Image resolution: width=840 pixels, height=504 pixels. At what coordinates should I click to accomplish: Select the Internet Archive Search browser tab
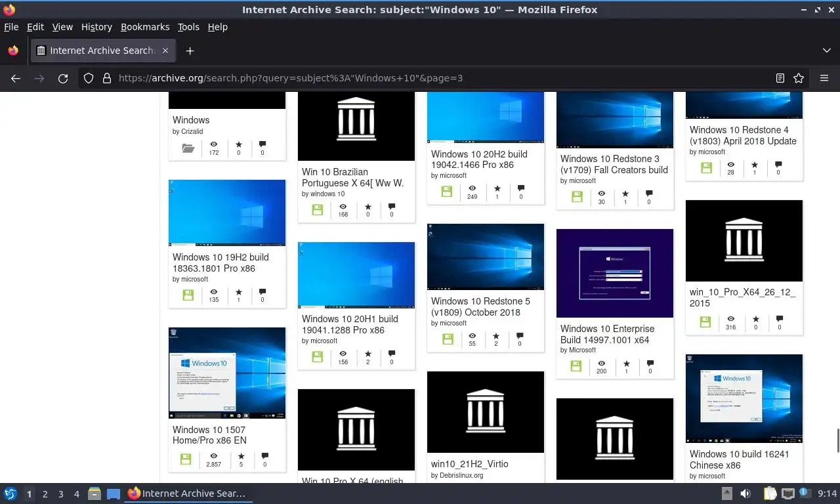[x=103, y=51]
